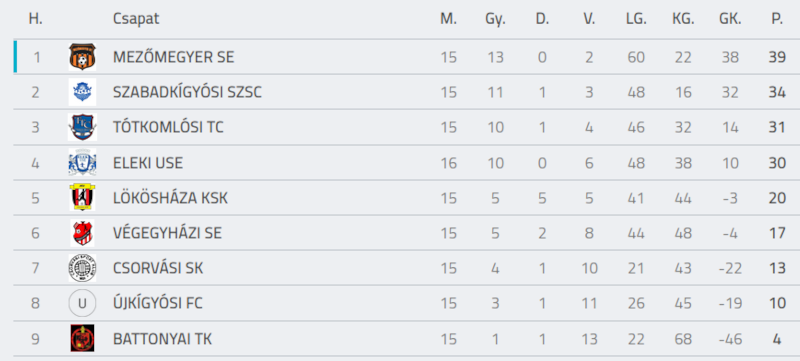The width and height of the screenshot is (800, 361).
Task: Click the P. points column header
Action: [777, 19]
